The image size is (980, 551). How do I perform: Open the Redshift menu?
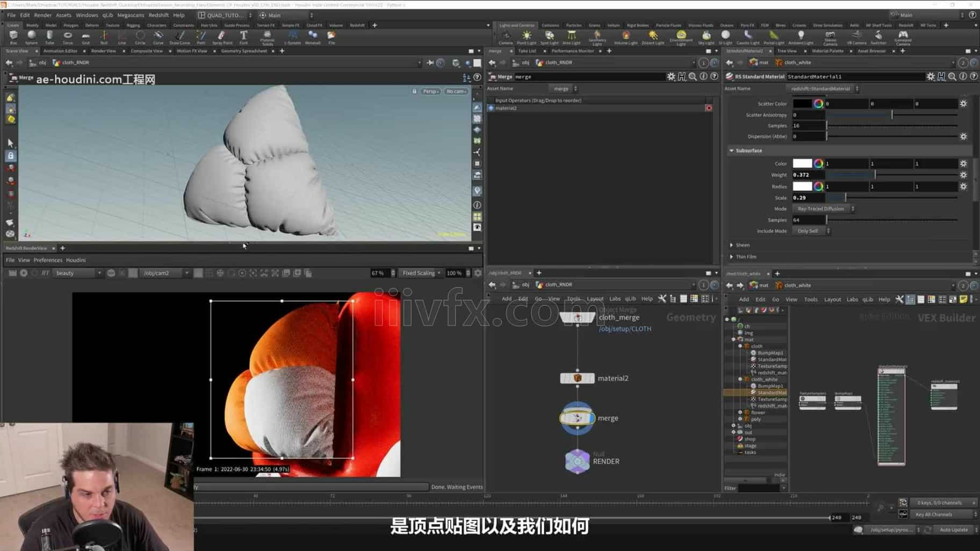point(158,15)
